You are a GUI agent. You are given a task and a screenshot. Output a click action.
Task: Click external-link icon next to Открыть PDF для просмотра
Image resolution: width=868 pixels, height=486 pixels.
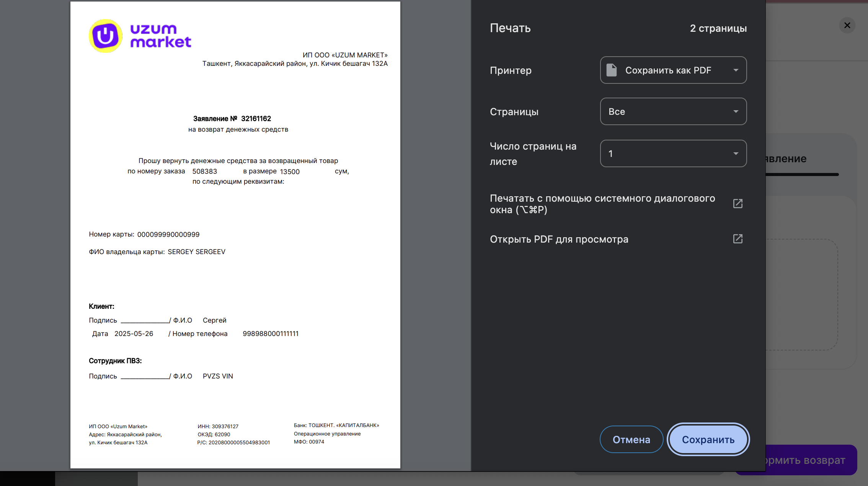coord(737,239)
